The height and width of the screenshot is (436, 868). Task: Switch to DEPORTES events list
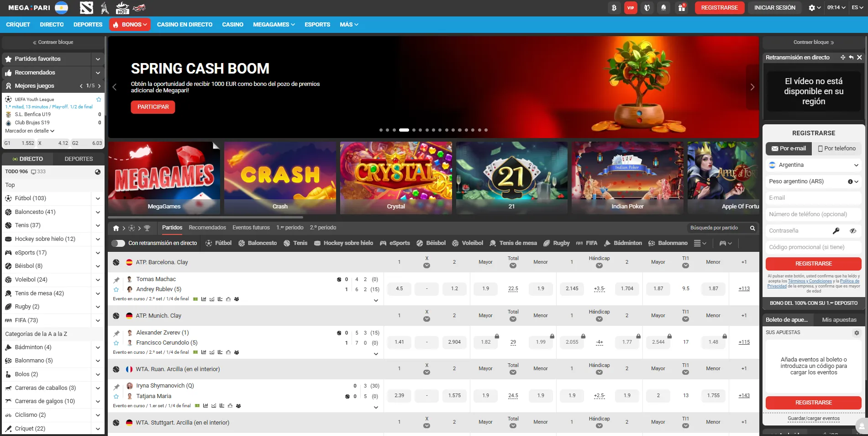tap(79, 159)
